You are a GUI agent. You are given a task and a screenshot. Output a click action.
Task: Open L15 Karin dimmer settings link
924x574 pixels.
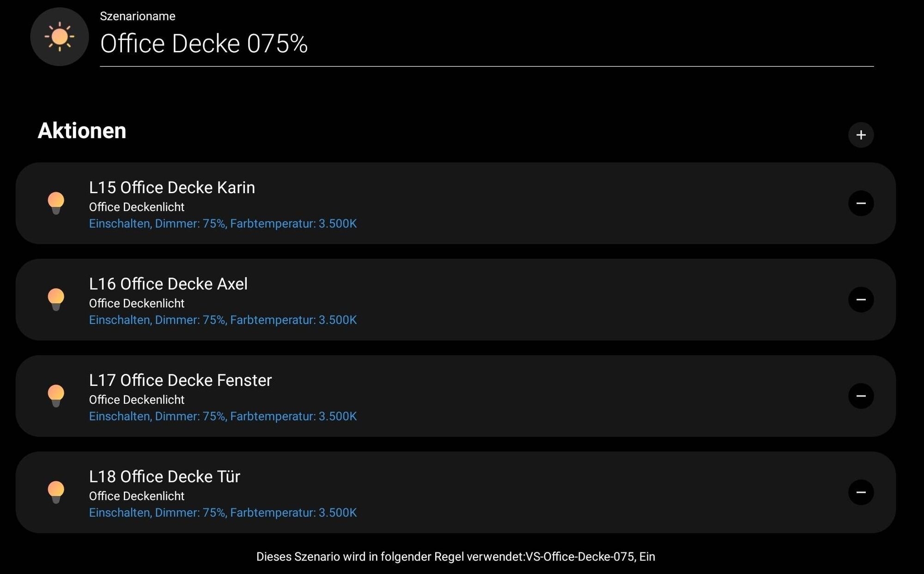point(223,224)
